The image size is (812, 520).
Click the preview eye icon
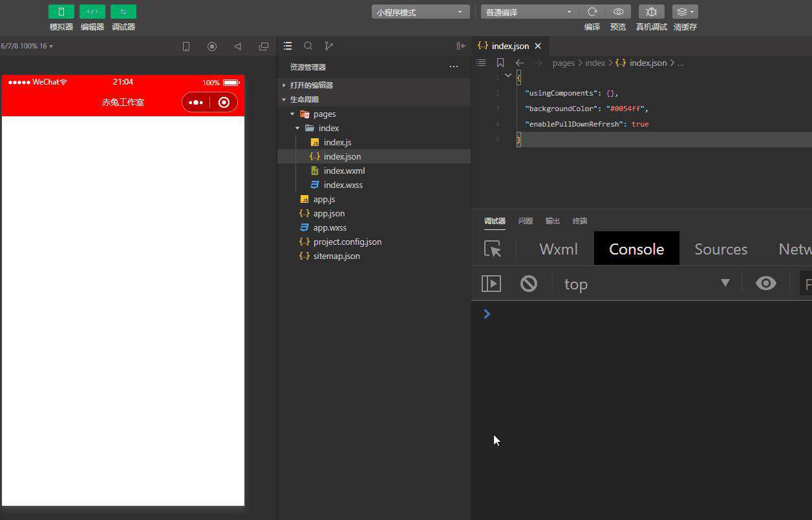pos(619,12)
